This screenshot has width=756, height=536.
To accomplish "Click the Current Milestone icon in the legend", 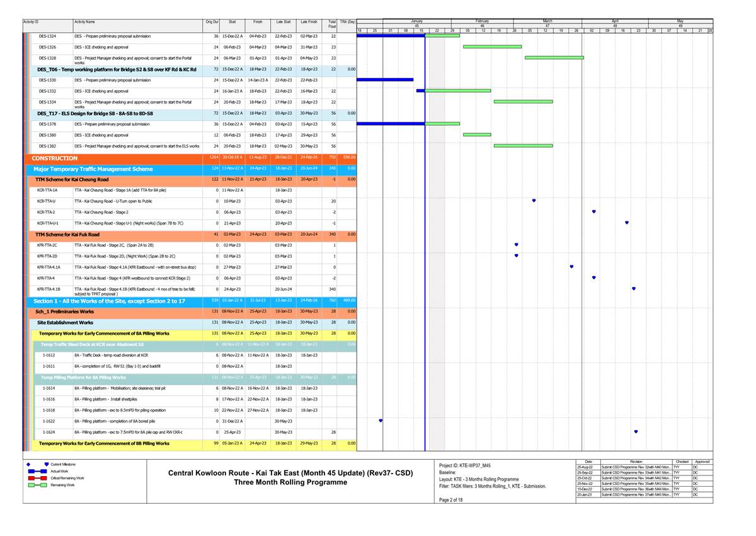I will pos(47,464).
